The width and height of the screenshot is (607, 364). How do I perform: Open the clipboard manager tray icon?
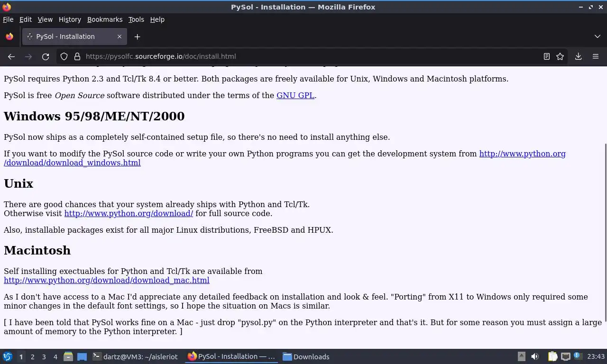552,356
